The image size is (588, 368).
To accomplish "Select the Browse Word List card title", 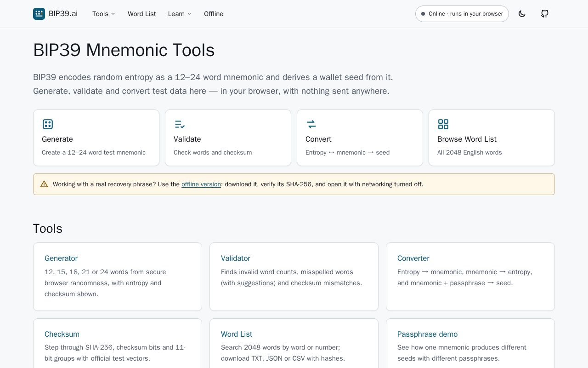I will [467, 139].
